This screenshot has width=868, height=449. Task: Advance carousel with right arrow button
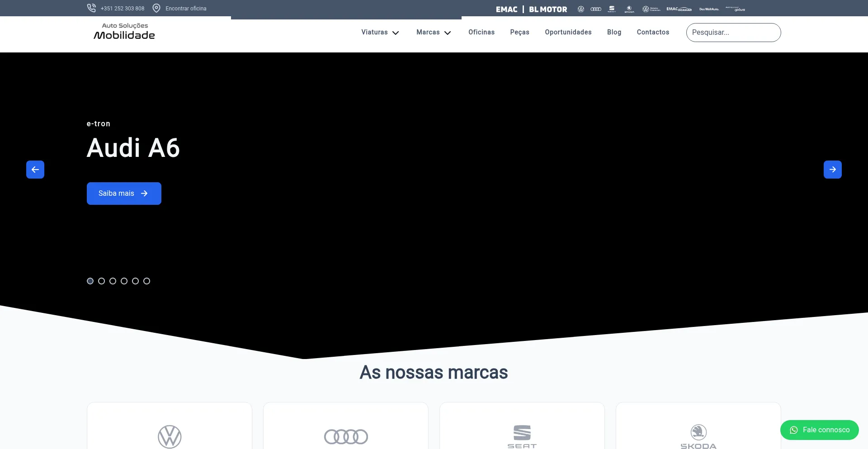(832, 170)
